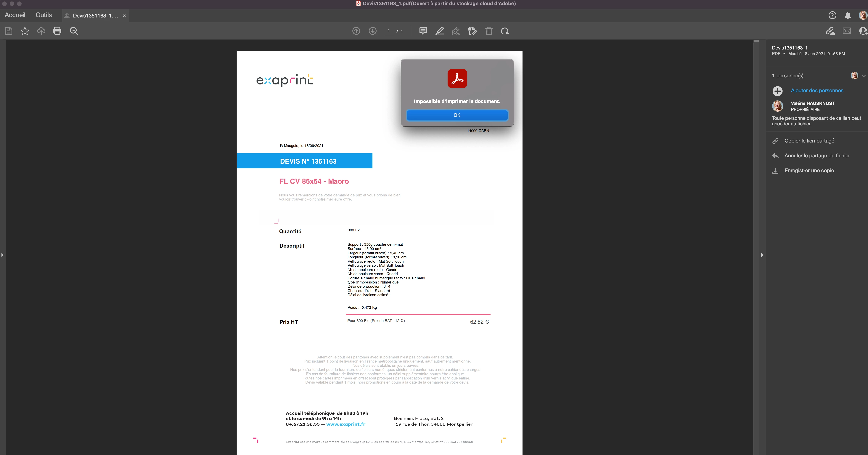Screen dimensions: 868x455
Task: Add a comment sticky note
Action: coord(423,31)
